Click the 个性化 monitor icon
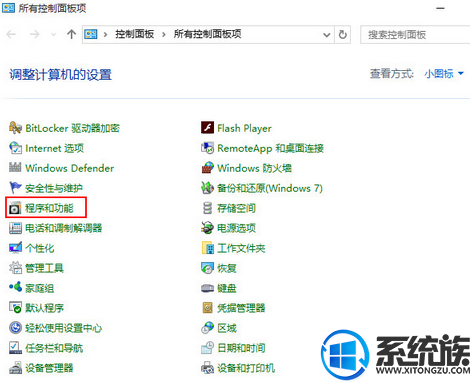Image resolution: width=470 pixels, height=383 pixels. [15, 248]
